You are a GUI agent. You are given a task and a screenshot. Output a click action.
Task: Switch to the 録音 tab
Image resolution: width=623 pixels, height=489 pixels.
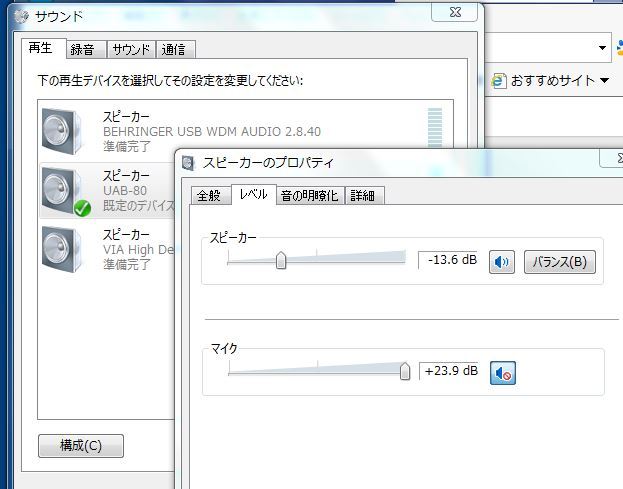[x=82, y=49]
